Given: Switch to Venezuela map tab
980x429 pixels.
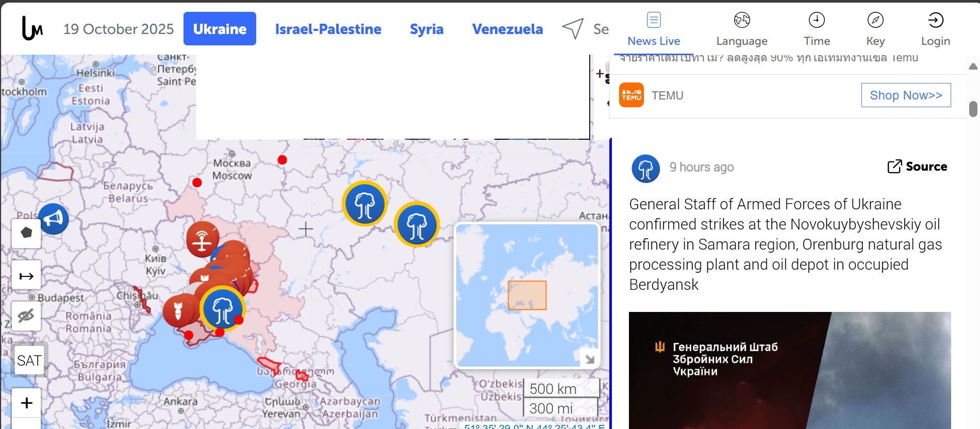Looking at the screenshot, I should pyautogui.click(x=508, y=29).
